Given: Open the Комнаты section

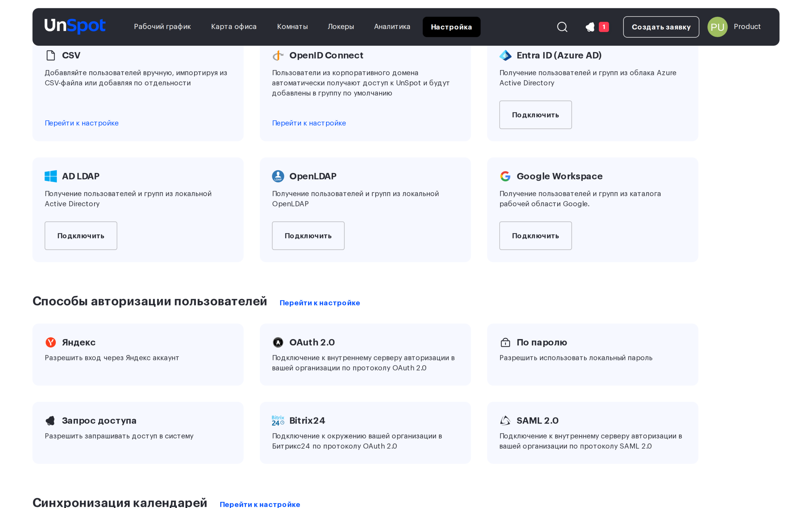Looking at the screenshot, I should pos(292,27).
